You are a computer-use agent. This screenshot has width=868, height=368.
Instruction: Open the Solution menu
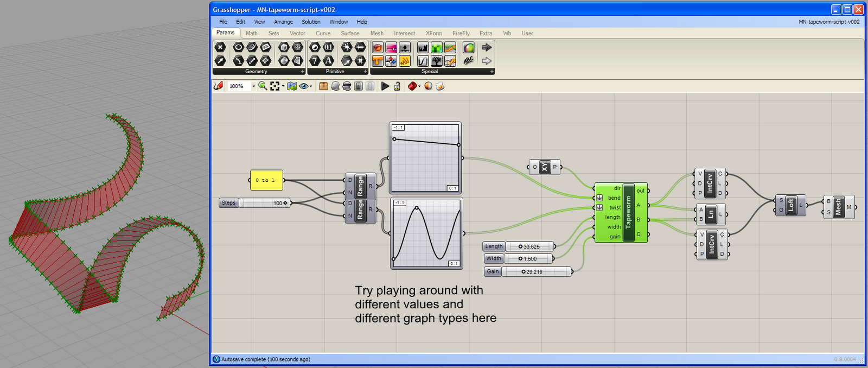pos(311,22)
